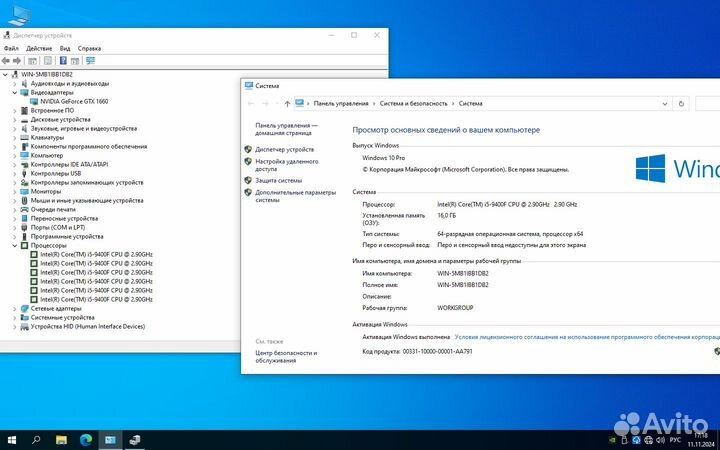Expand the Дисковые устройства category
Image resolution: width=720 pixels, height=450 pixels.
pos(15,119)
